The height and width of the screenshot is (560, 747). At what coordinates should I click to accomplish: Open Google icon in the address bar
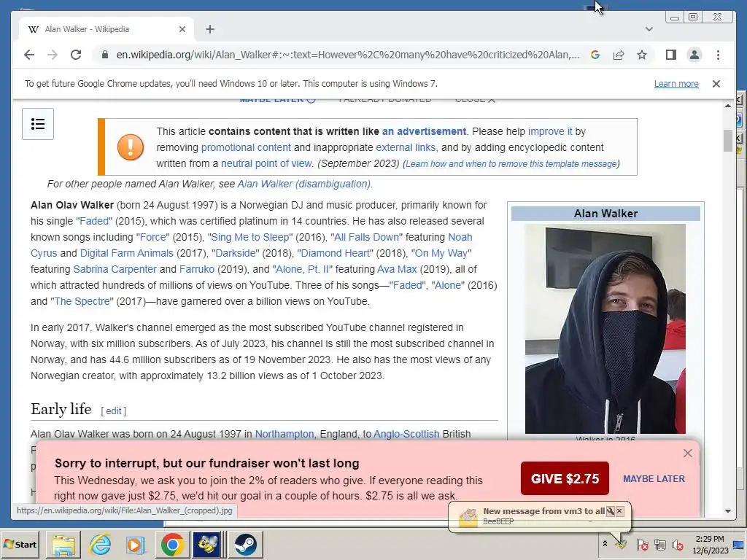[595, 55]
